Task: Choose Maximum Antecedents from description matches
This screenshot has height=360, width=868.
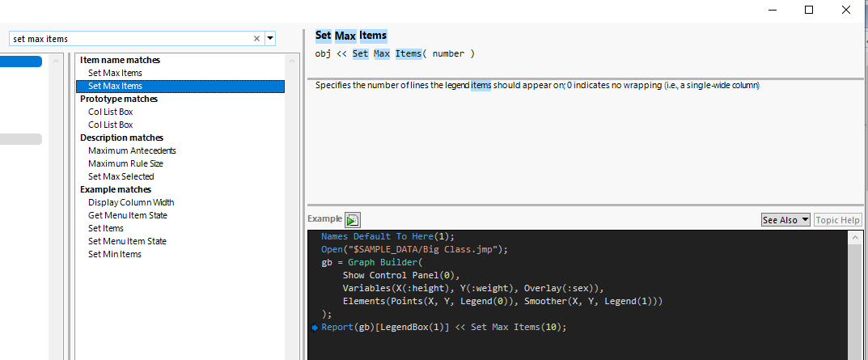Action: point(132,150)
